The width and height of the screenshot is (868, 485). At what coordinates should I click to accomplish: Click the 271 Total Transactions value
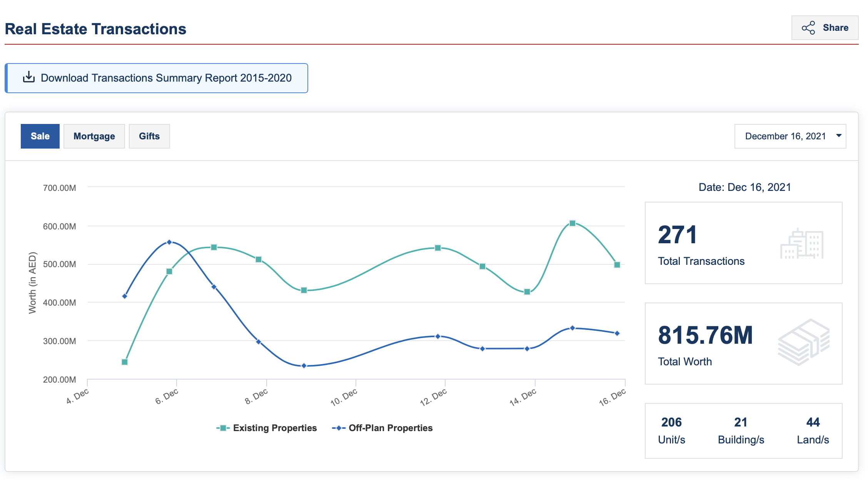click(677, 234)
